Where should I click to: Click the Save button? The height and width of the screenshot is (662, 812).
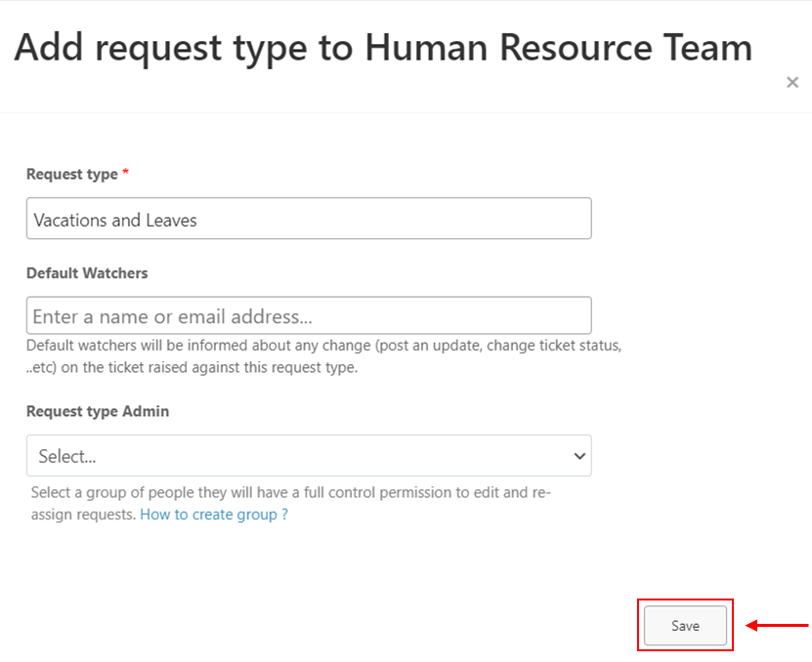685,625
